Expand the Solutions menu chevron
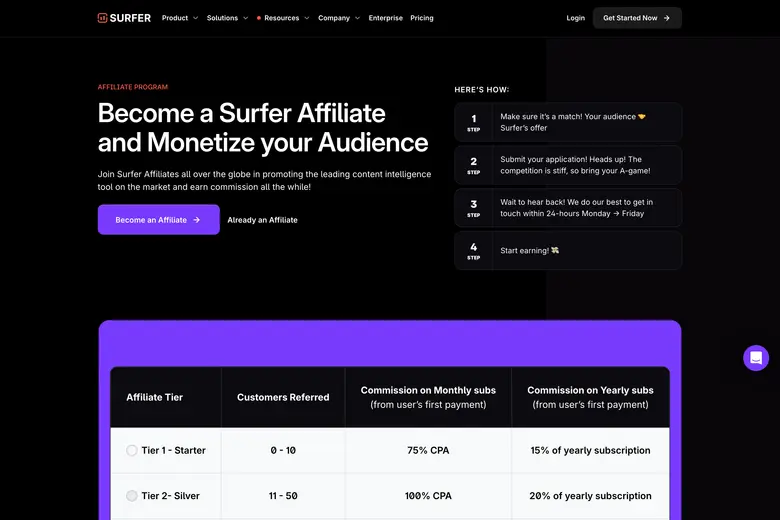This screenshot has height=520, width=780. coord(245,18)
